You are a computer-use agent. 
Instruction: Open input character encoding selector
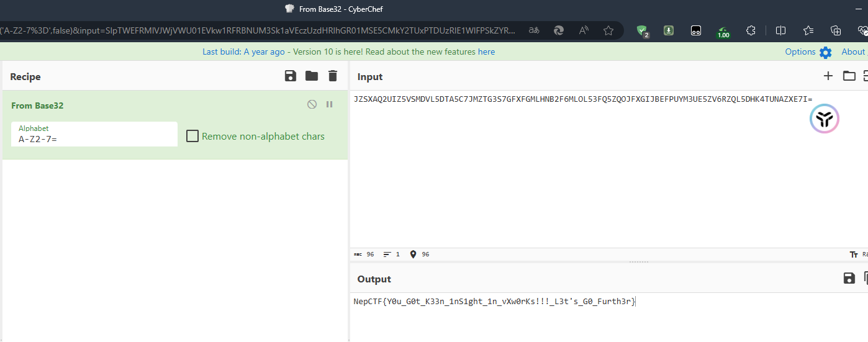859,254
